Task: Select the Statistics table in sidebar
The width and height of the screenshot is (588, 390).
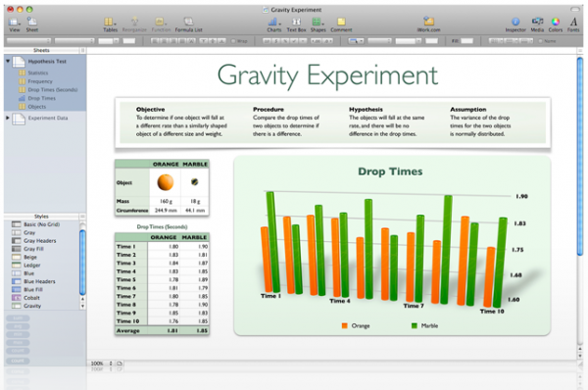Action: coord(38,73)
